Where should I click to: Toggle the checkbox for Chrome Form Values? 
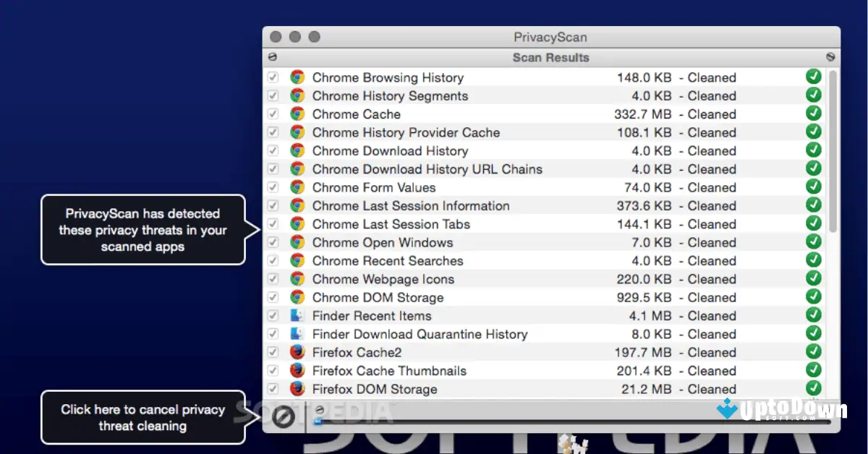(x=273, y=187)
